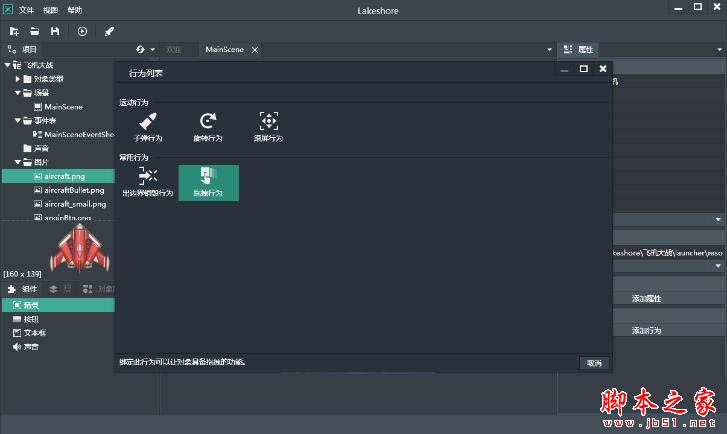This screenshot has height=434, width=727.
Task: Select the 精灵 sprite component
Action: 58,305
